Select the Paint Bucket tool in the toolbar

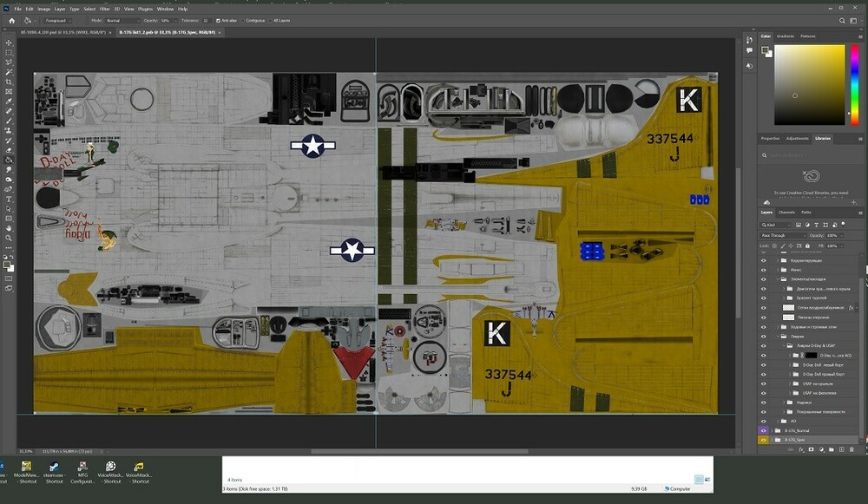pyautogui.click(x=8, y=160)
